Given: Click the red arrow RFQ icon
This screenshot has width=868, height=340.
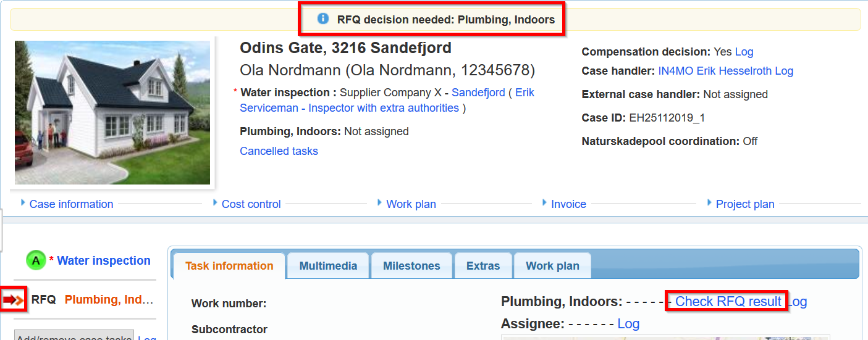Looking at the screenshot, I should (13, 300).
